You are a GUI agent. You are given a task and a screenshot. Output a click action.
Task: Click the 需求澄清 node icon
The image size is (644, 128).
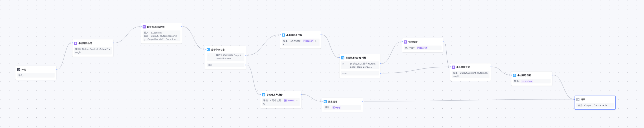pyautogui.click(x=325, y=102)
